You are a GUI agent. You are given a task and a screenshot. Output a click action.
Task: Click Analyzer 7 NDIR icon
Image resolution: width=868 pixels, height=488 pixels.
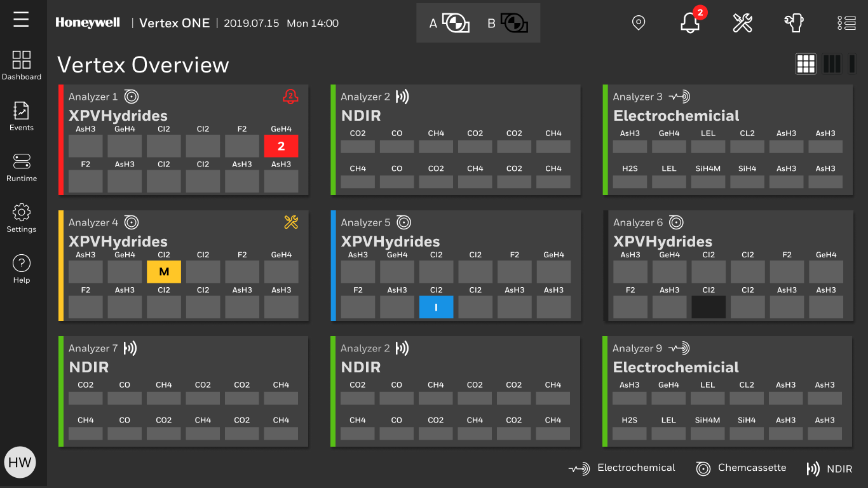tap(130, 348)
